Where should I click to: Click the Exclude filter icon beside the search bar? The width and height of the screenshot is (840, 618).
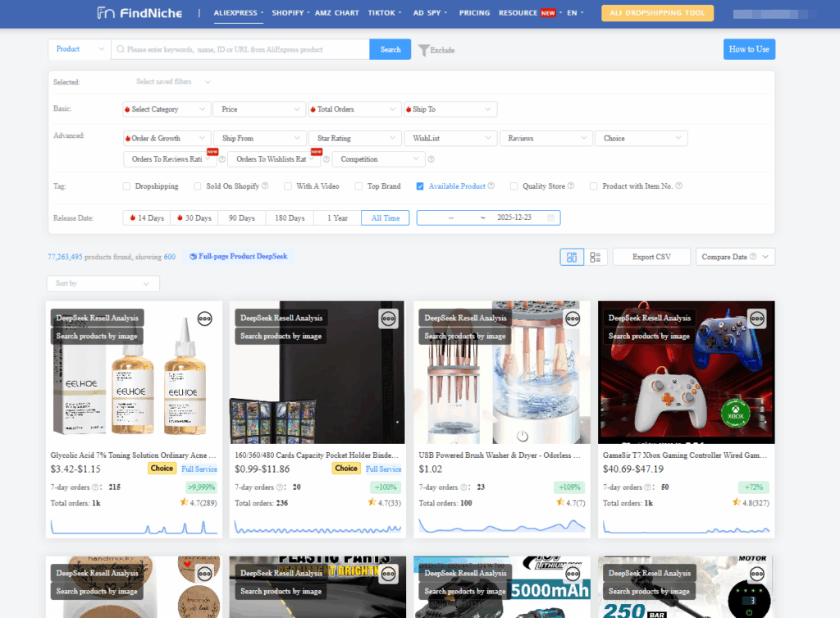[423, 49]
